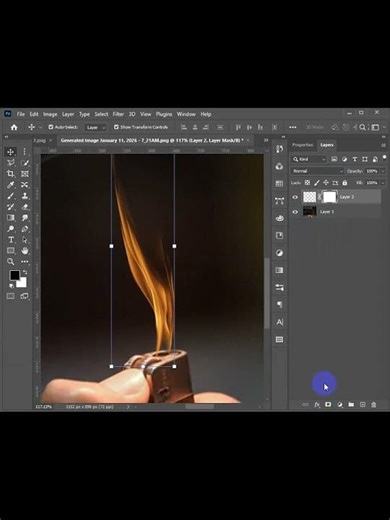Hide Layer 1 with eye icon

point(295,212)
